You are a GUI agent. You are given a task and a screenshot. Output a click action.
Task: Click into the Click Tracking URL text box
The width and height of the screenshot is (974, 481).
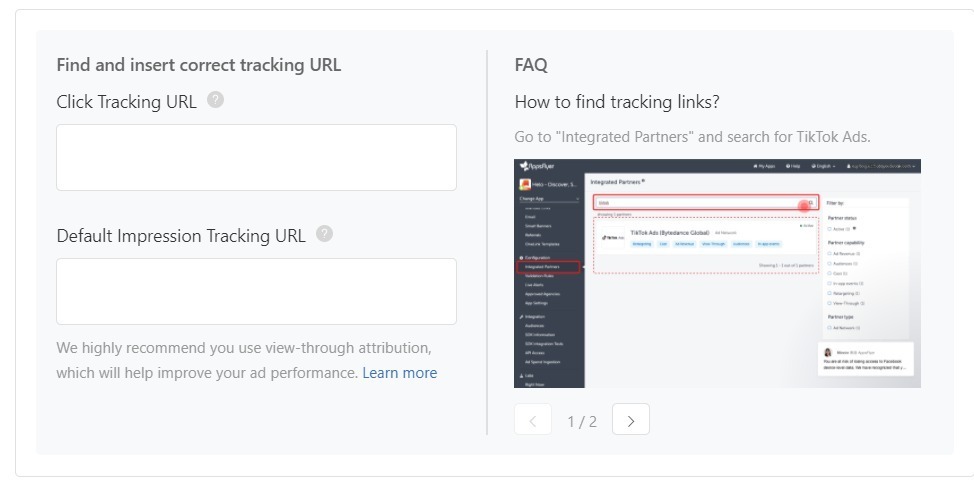click(257, 157)
